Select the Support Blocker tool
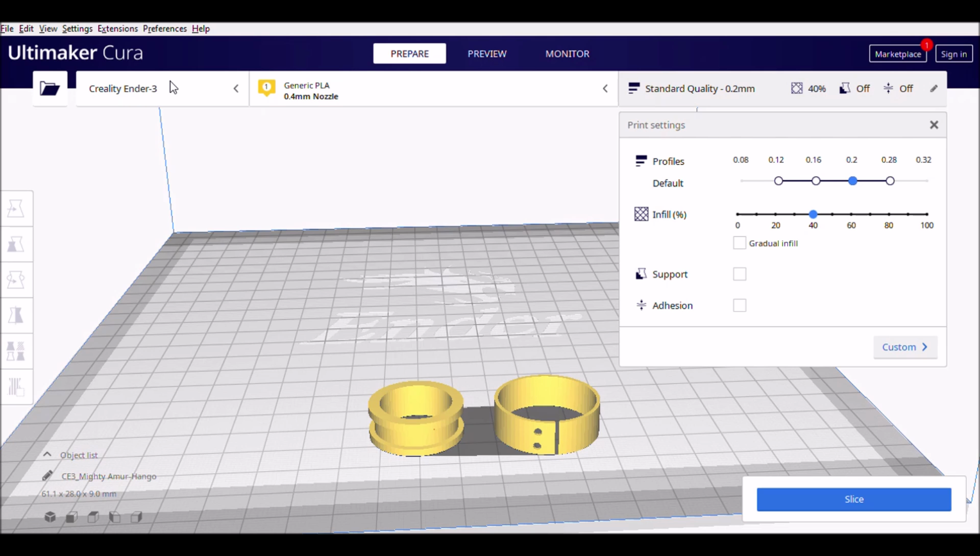 (x=16, y=387)
